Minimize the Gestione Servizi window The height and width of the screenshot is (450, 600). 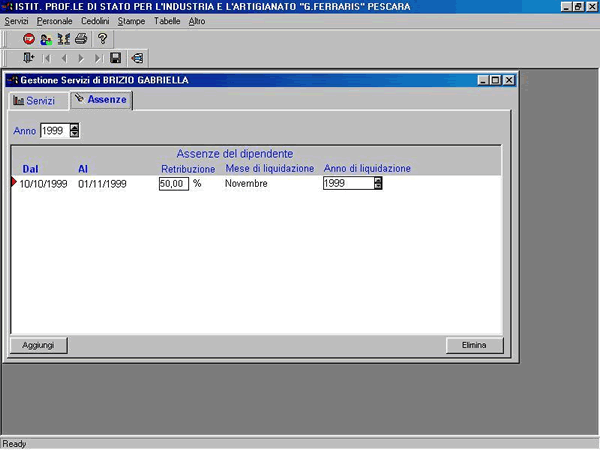pyautogui.click(x=483, y=80)
